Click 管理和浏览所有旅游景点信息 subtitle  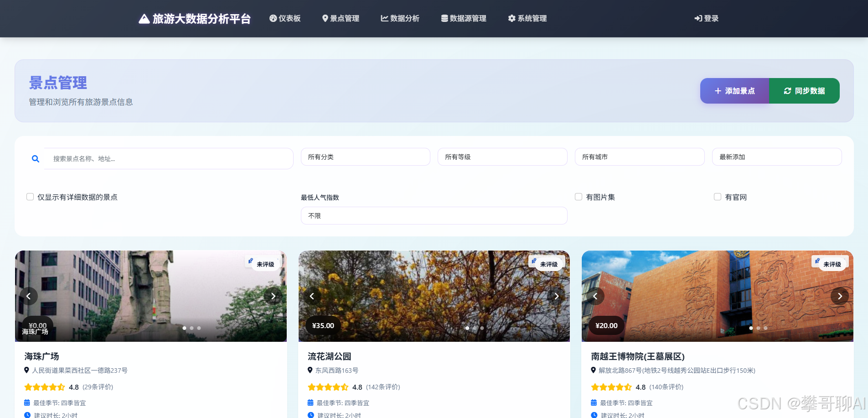point(81,102)
